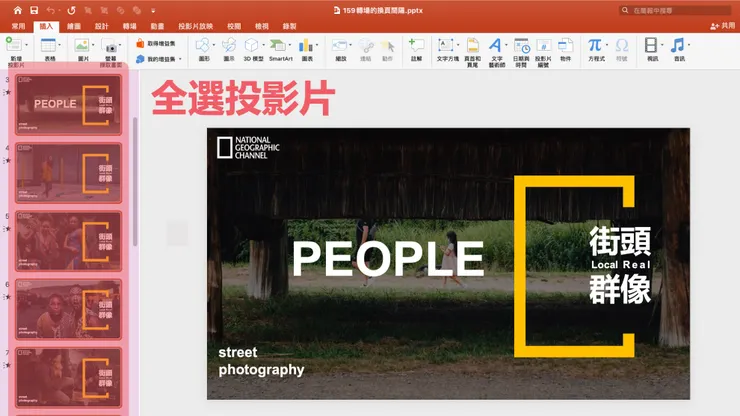Viewport: 740px width, 416px height.
Task: Select slide 3 thumbnail with PEOPLE title
Action: click(x=68, y=104)
